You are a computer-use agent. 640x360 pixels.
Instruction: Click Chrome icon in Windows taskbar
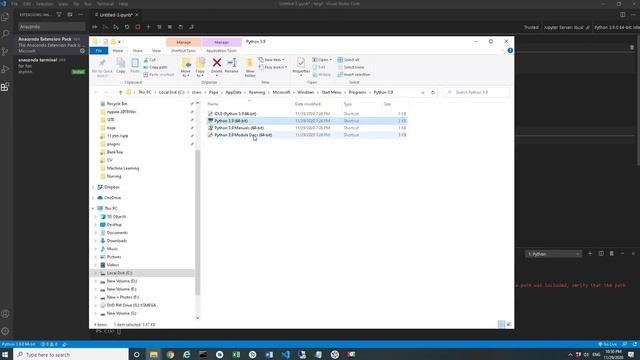pyautogui.click(x=170, y=354)
